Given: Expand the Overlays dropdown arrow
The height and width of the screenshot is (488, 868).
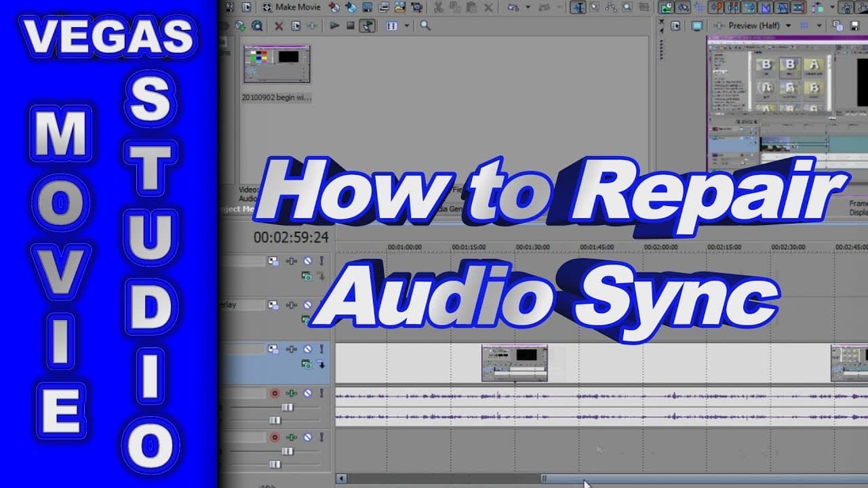Looking at the screenshot, I should (x=819, y=26).
